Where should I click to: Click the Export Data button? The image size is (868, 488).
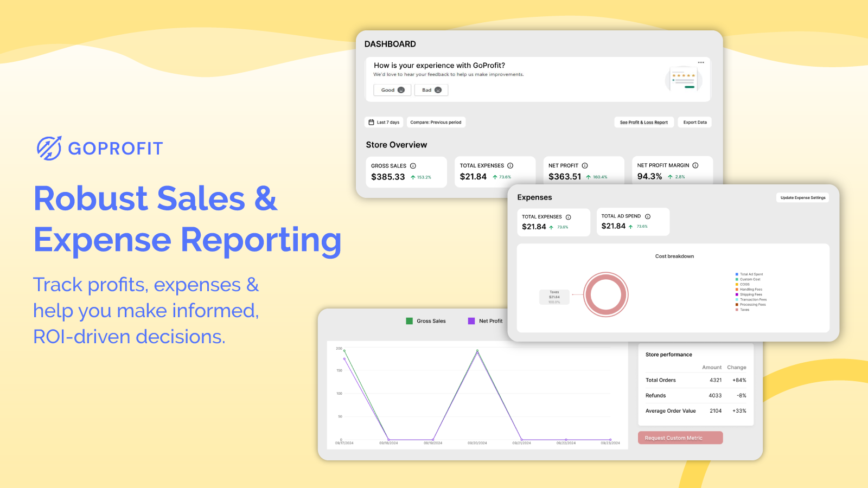tap(695, 122)
